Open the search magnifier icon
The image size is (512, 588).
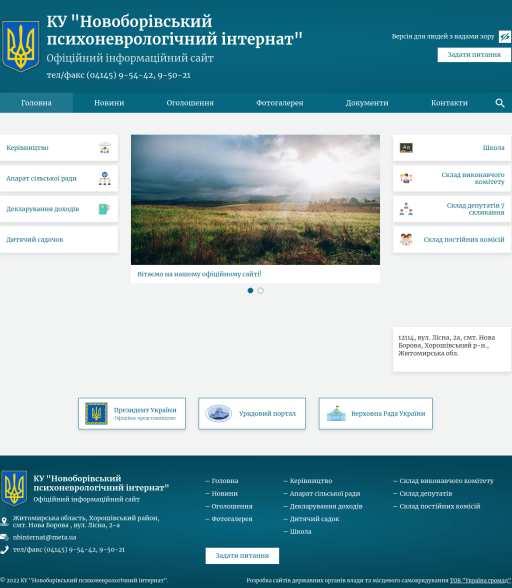[x=500, y=103]
